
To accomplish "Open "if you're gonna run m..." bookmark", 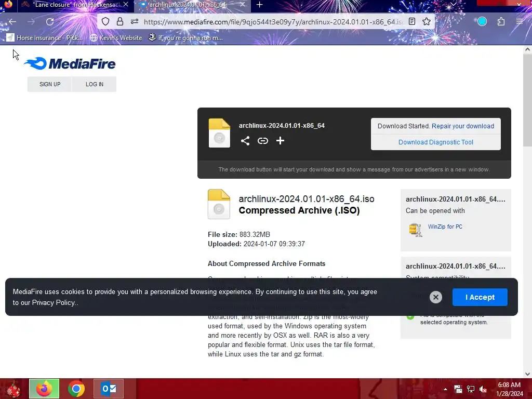I will pyautogui.click(x=185, y=37).
